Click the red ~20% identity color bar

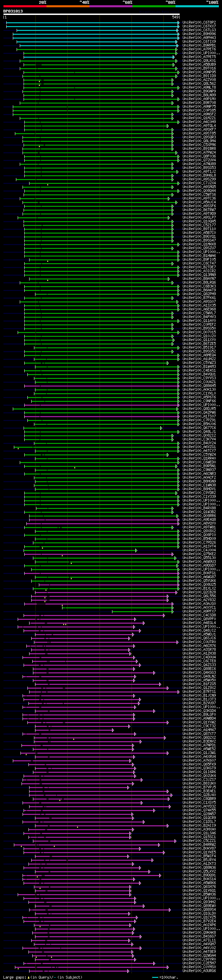(x=25, y=6)
